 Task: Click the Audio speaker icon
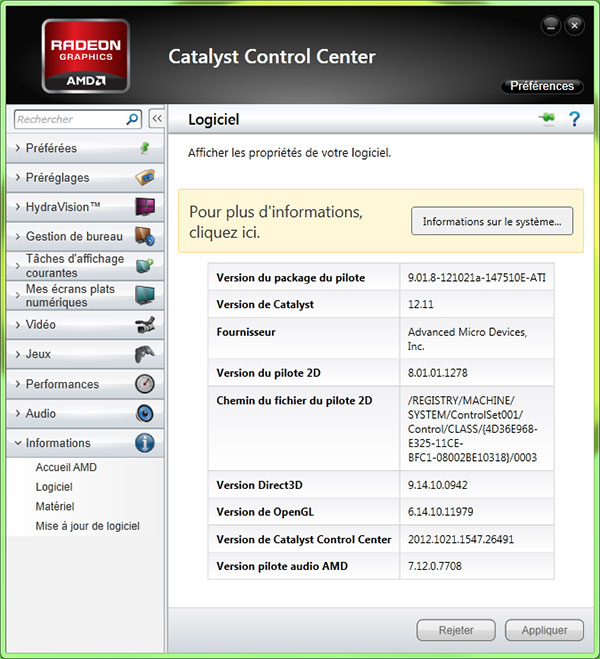[145, 414]
